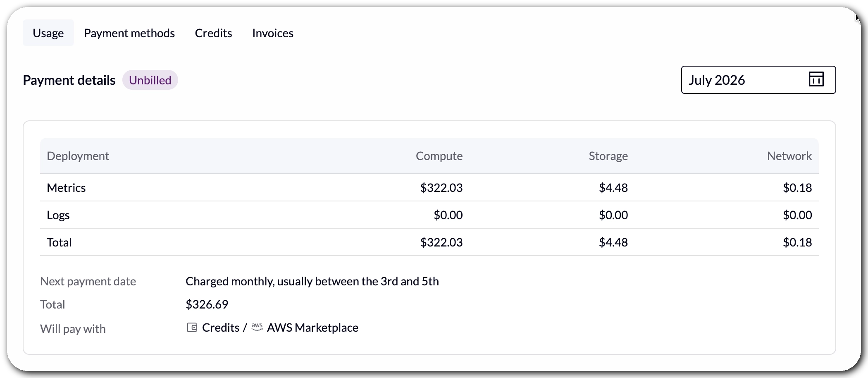
Task: Click the AWS Marketplace payment link
Action: (312, 328)
